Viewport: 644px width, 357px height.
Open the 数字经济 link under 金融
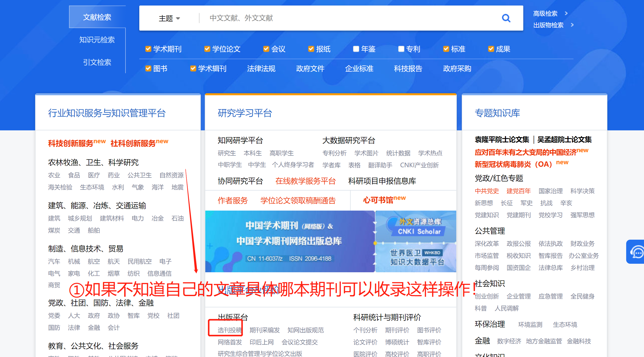(509, 341)
